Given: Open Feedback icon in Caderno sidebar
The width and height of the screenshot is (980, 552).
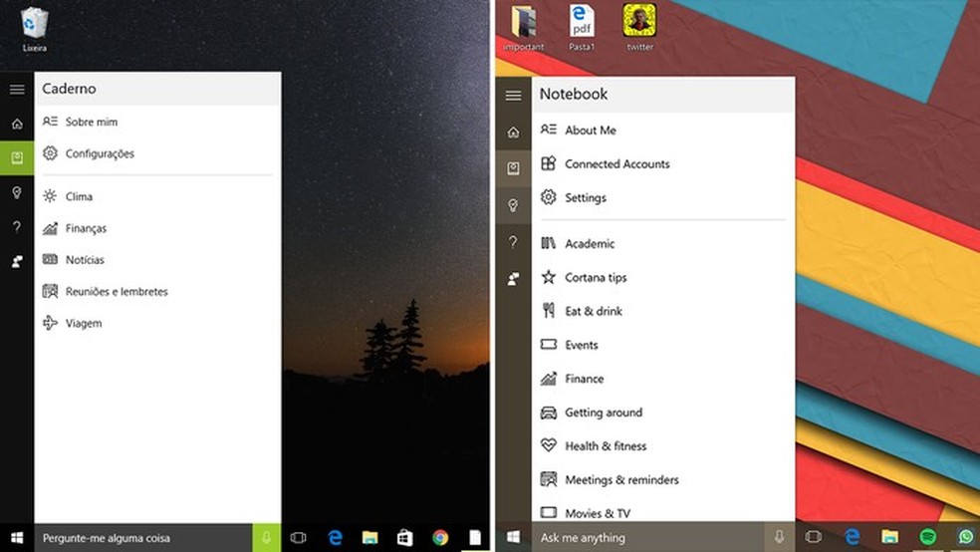Looking at the screenshot, I should pyautogui.click(x=17, y=261).
